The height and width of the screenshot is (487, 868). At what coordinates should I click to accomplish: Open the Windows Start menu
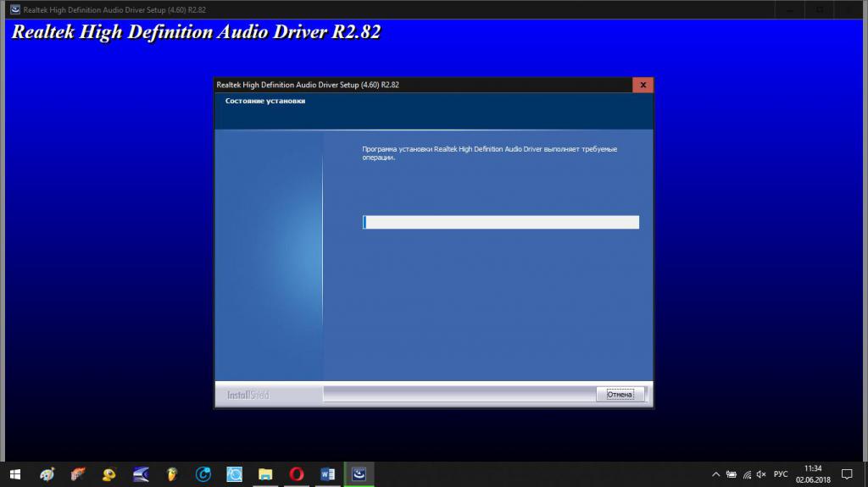point(14,474)
